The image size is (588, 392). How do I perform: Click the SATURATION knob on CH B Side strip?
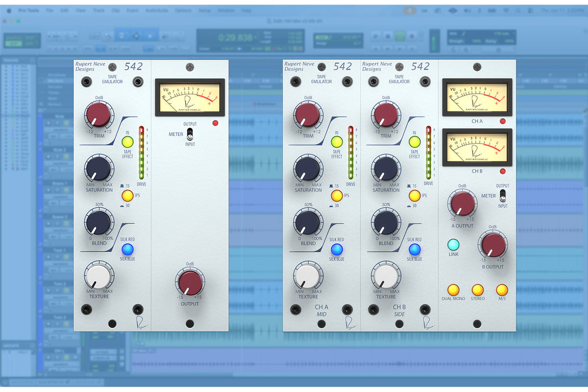click(386, 169)
